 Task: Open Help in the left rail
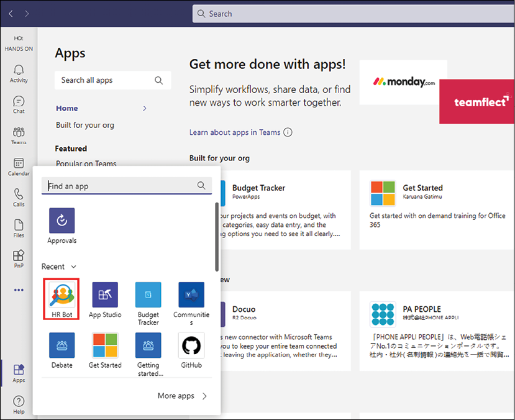pyautogui.click(x=19, y=405)
